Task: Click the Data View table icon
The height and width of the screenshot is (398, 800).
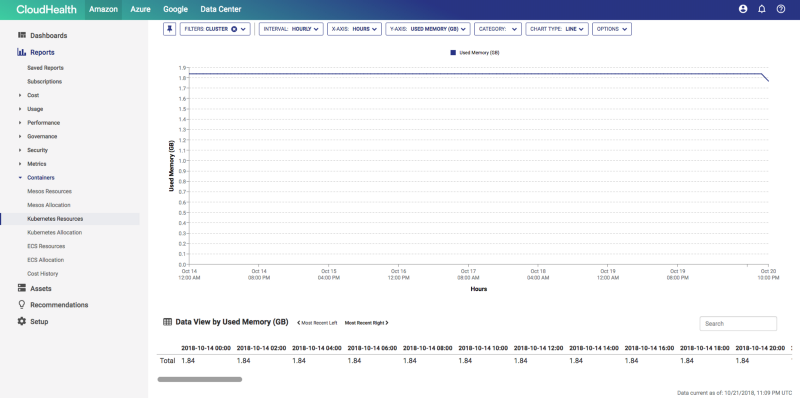Action: pyautogui.click(x=167, y=322)
